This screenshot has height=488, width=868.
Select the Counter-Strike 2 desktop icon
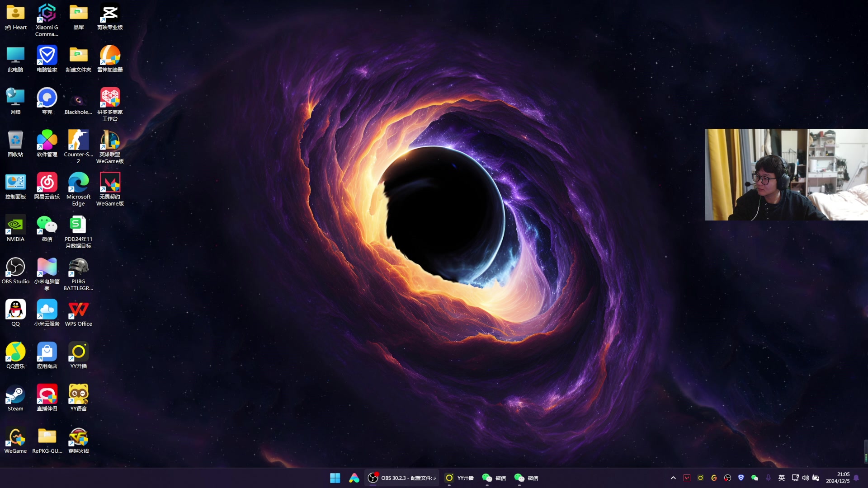point(78,147)
